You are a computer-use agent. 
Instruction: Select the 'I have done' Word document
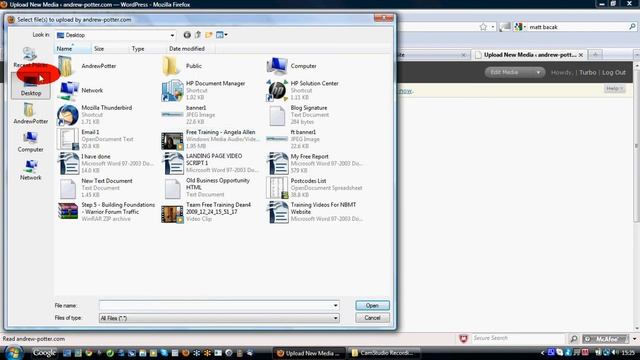coord(69,163)
